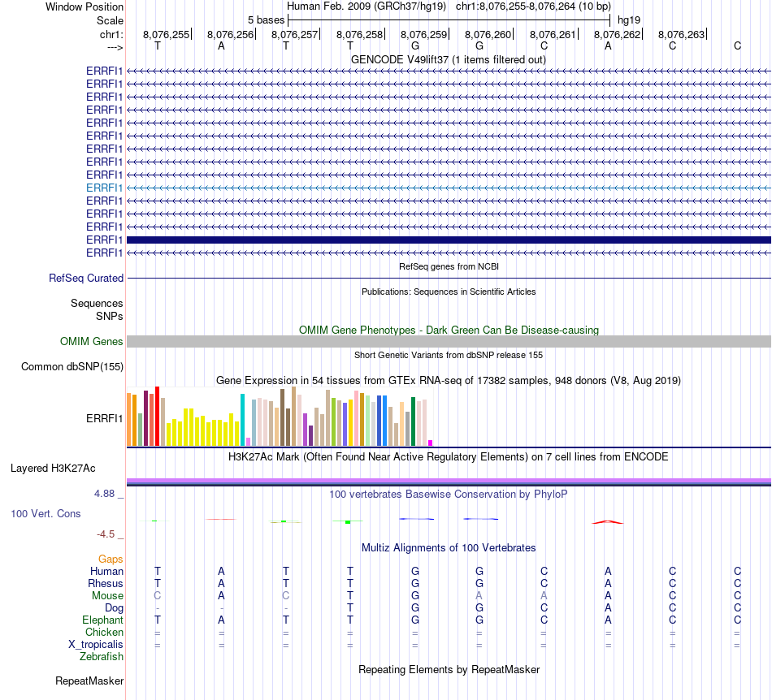This screenshot has width=772, height=700.
Task: Select the Rhesus alignment row label
Action: pos(106,584)
